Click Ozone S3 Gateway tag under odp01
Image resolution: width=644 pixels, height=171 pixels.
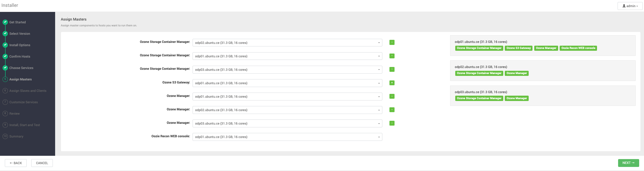click(x=519, y=48)
